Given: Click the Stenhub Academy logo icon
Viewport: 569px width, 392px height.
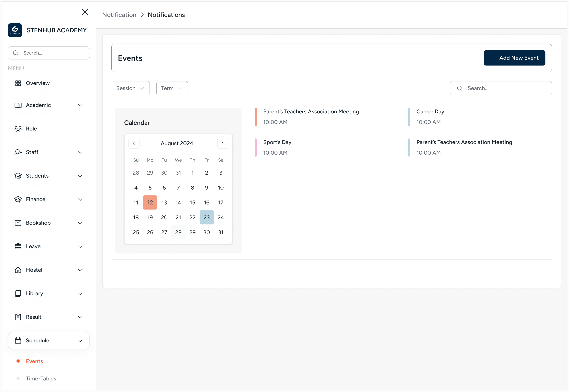Looking at the screenshot, I should click(x=15, y=30).
